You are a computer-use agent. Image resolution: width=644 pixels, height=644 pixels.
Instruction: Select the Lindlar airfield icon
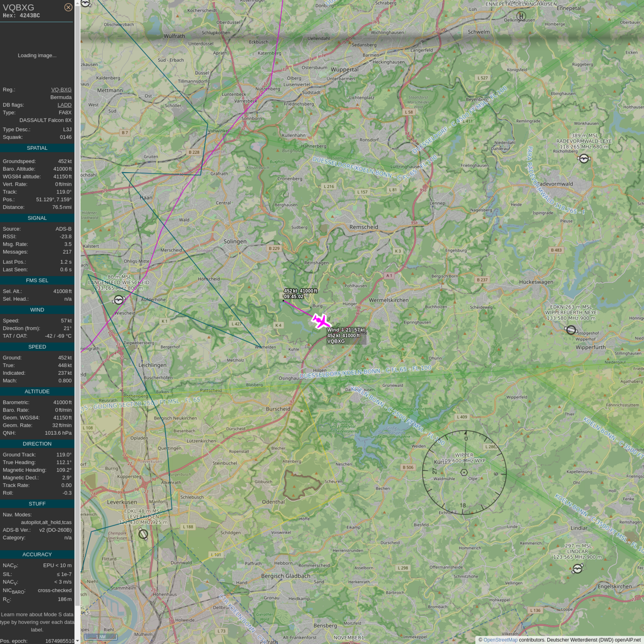[x=577, y=568]
